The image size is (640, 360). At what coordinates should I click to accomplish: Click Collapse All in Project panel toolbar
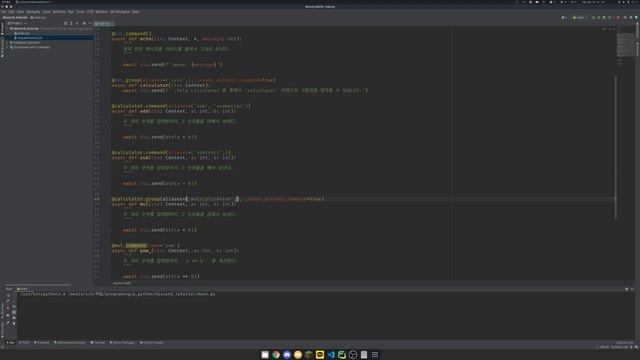(77, 24)
